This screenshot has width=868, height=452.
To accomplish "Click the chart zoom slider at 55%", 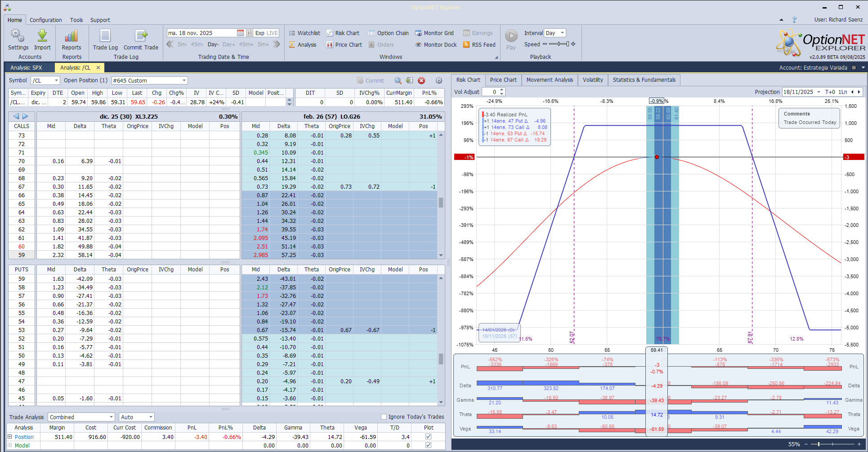I will [832, 444].
